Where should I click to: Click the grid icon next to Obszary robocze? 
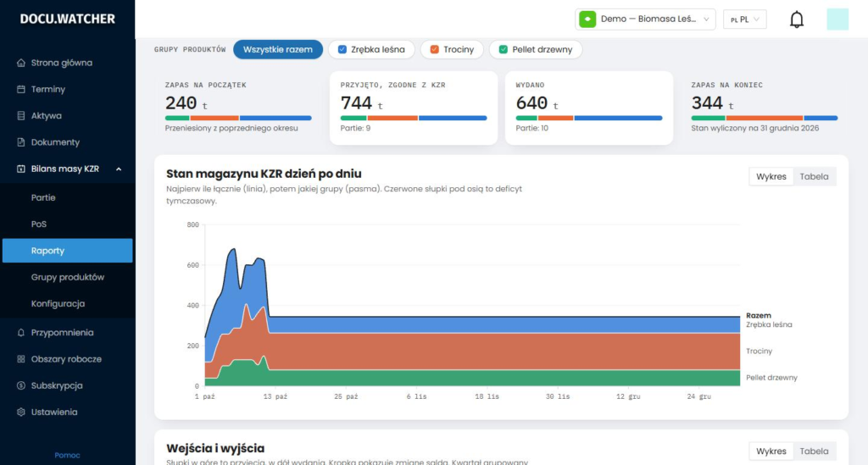[21, 359]
